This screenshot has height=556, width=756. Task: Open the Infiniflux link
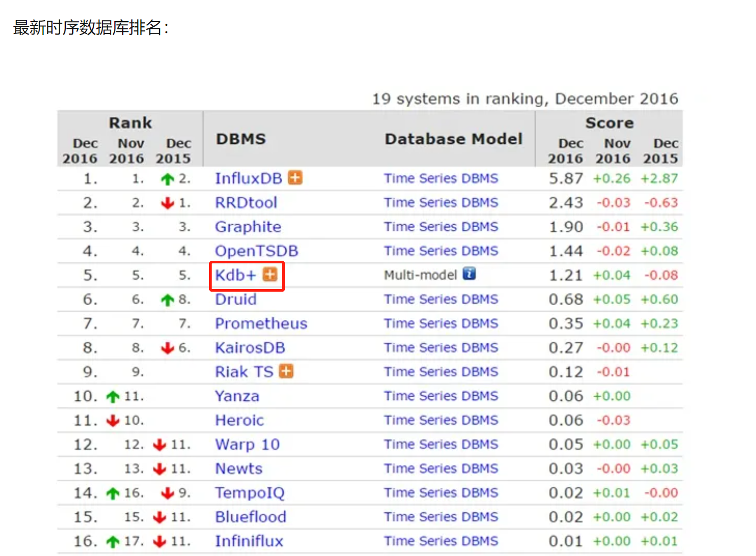click(x=249, y=542)
